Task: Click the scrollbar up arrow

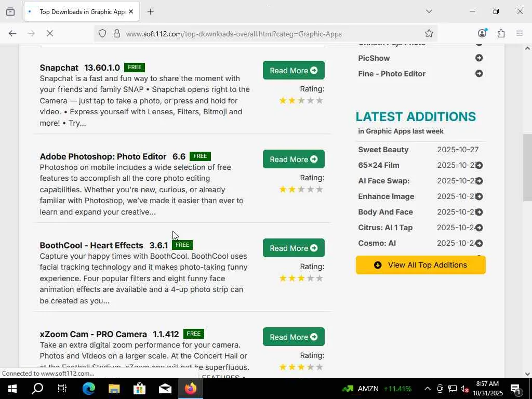Action: tap(527, 48)
